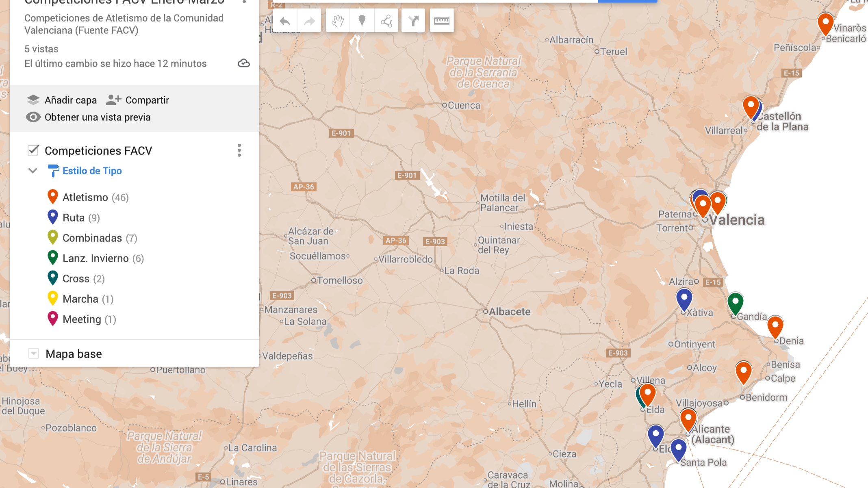Open the Competiciones FACV layer options menu
Image resolution: width=868 pixels, height=488 pixels.
click(x=240, y=150)
